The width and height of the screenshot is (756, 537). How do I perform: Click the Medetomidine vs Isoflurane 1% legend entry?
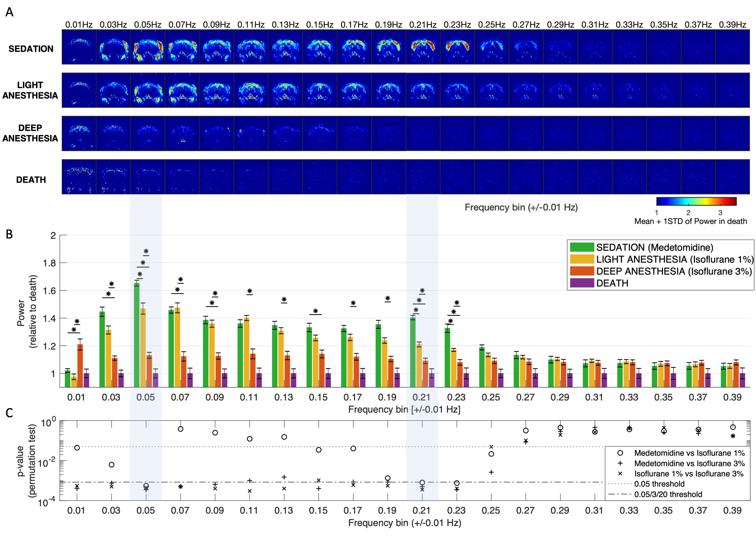(x=689, y=453)
